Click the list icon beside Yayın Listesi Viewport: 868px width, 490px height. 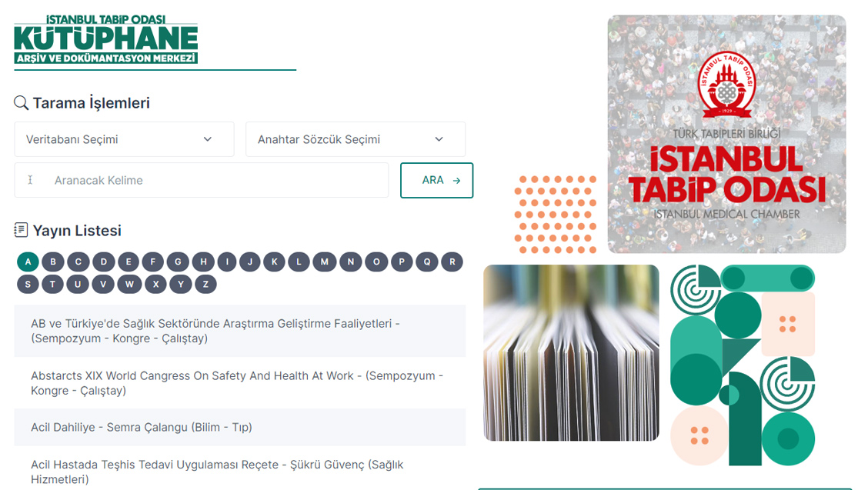[21, 230]
